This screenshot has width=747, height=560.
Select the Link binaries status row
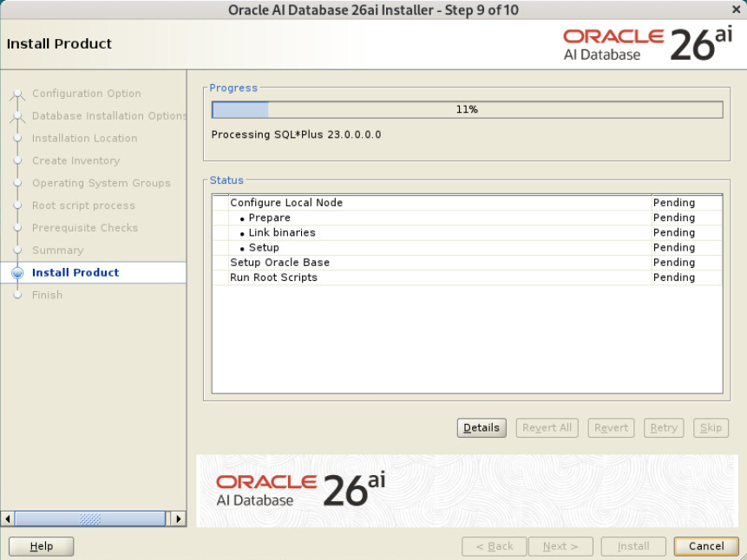click(x=468, y=232)
